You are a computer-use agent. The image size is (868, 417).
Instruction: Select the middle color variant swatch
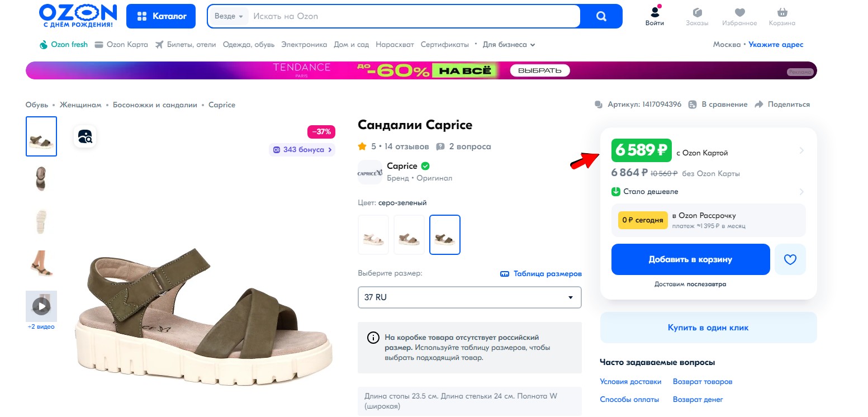coord(409,235)
